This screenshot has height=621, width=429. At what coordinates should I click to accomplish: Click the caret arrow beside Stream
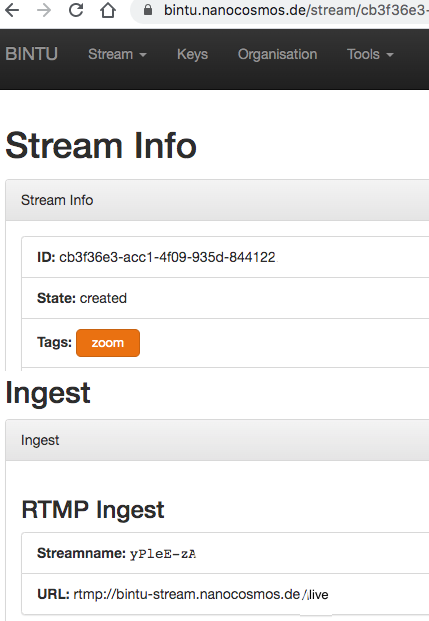pyautogui.click(x=143, y=55)
